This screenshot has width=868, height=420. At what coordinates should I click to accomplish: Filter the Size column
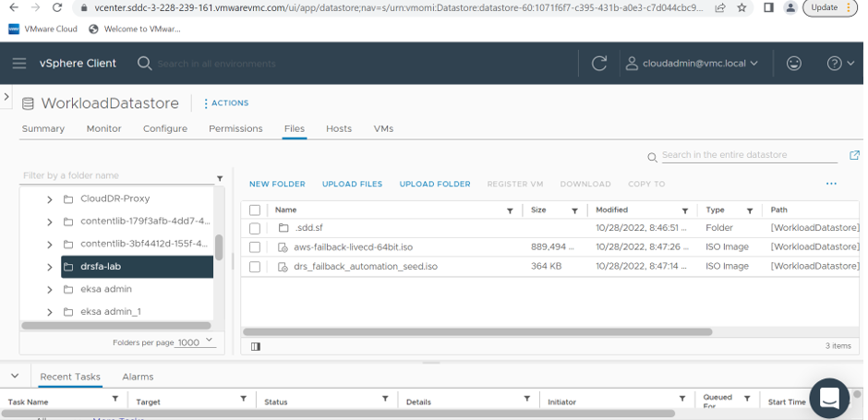(574, 210)
